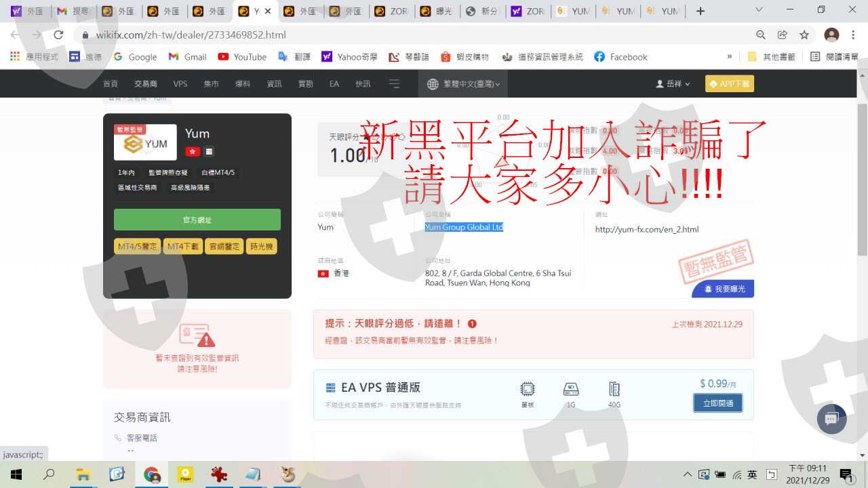The width and height of the screenshot is (868, 488).
Task: Go back to the previous page
Action: (x=15, y=35)
